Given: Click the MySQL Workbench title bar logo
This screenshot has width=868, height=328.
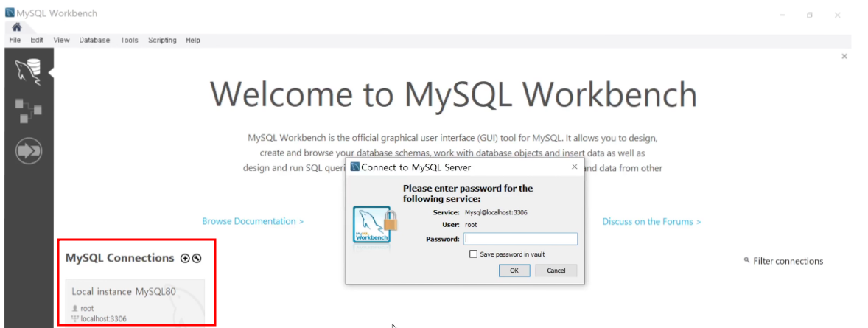Looking at the screenshot, I should pos(10,13).
